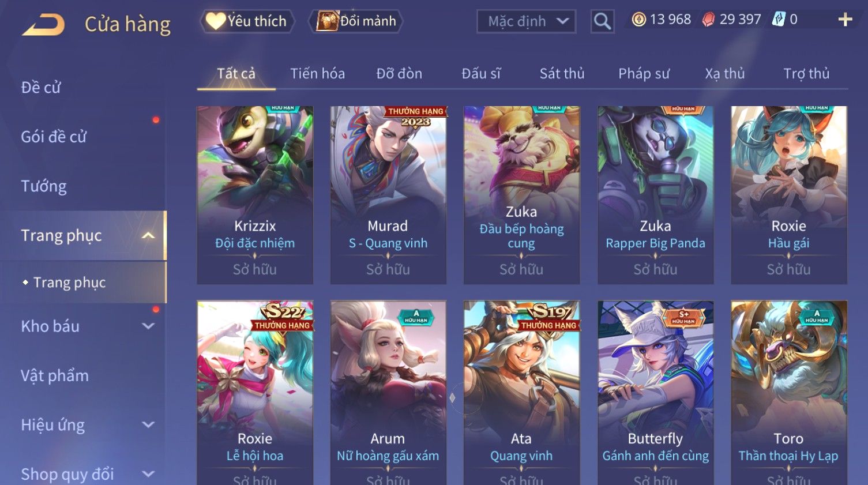Tap the plus icon to add currency
The image size is (868, 485).
(x=845, y=20)
